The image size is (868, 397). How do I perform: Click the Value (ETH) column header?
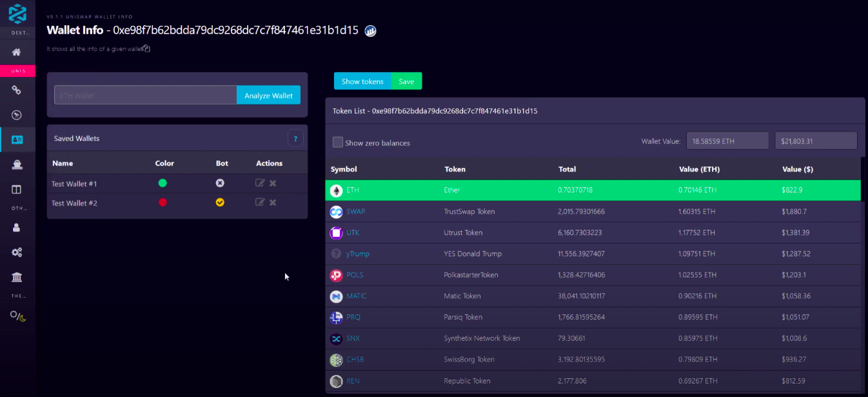coord(700,169)
